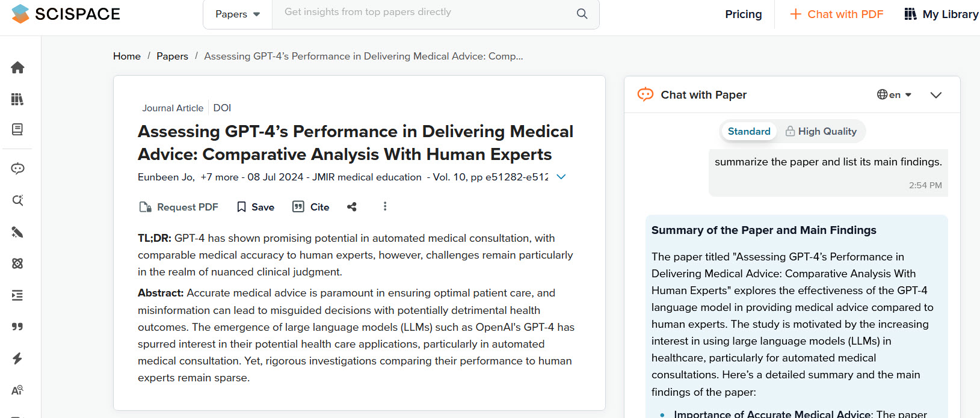The image size is (980, 418).
Task: Open the library bookshelf icon in sidebar
Action: pos(17,99)
